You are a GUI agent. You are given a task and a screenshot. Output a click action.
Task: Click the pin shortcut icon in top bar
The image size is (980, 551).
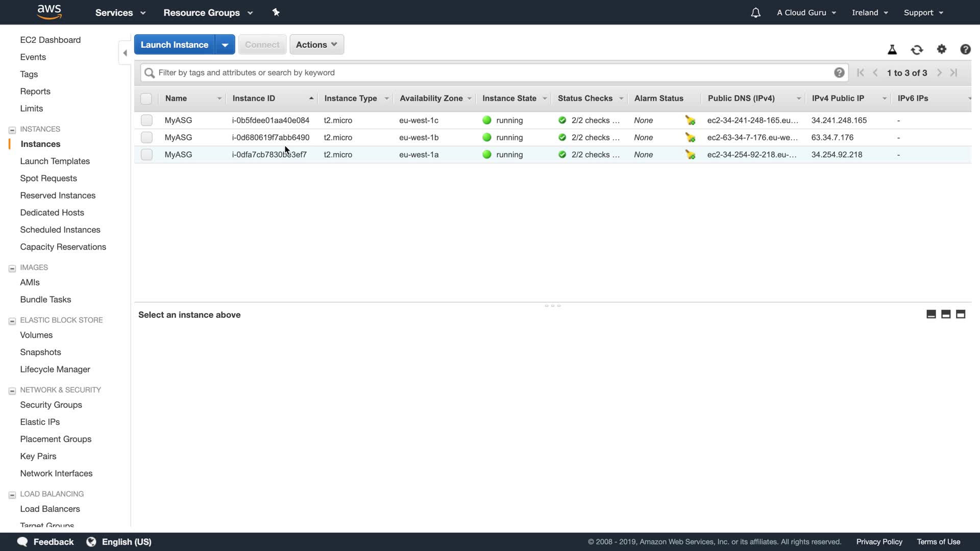coord(276,12)
